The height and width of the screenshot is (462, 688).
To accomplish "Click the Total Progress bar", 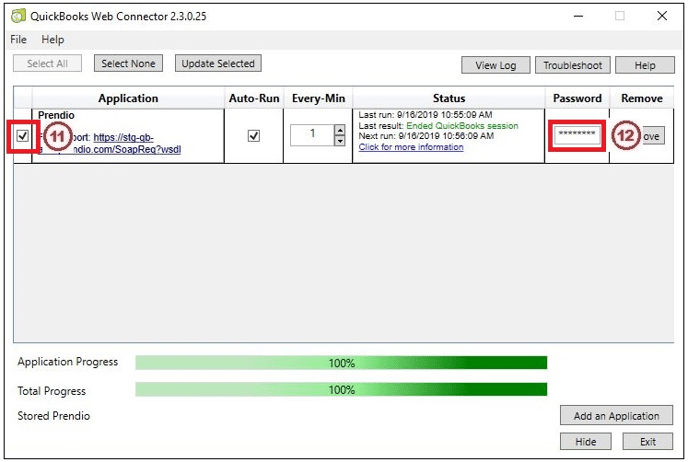I will 341,390.
